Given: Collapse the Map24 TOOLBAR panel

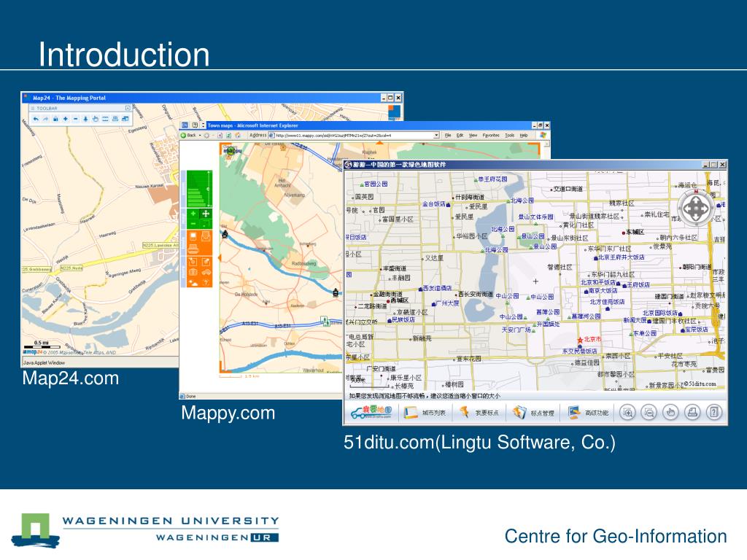Looking at the screenshot, I should coord(128,108).
